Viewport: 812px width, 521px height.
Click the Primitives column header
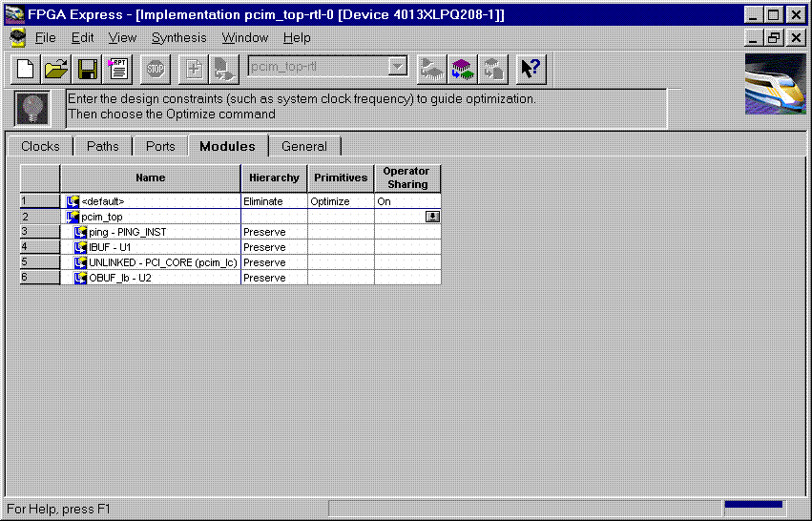pyautogui.click(x=341, y=177)
